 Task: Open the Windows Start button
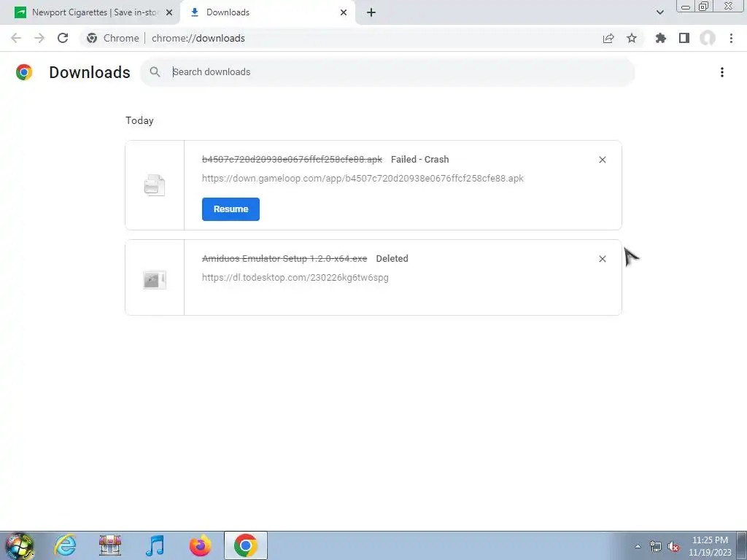click(20, 546)
